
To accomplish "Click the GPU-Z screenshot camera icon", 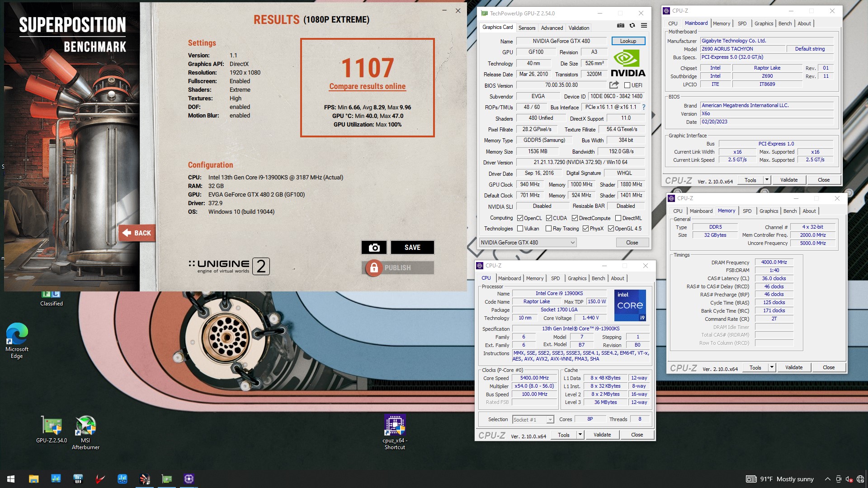I will 621,25.
